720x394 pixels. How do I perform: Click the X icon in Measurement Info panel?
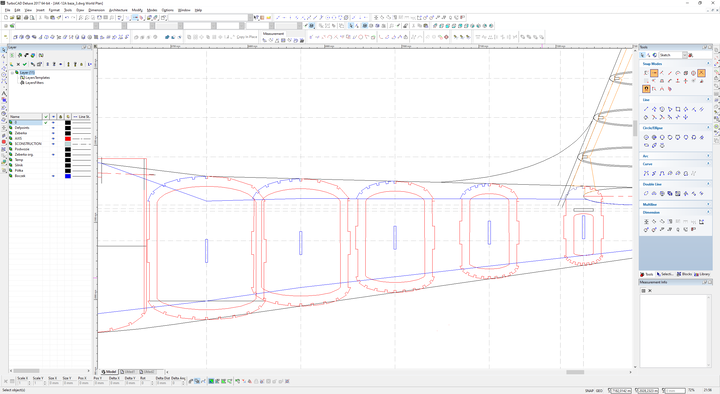point(650,291)
